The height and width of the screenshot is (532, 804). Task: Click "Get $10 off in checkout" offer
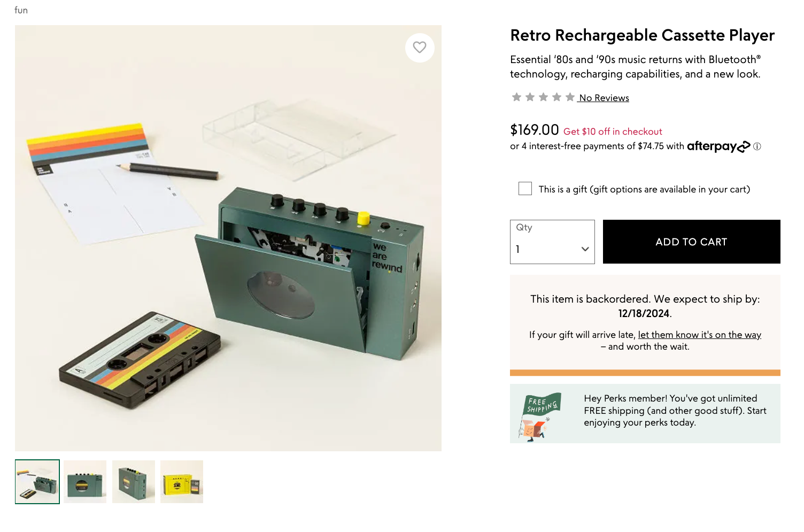click(x=613, y=132)
